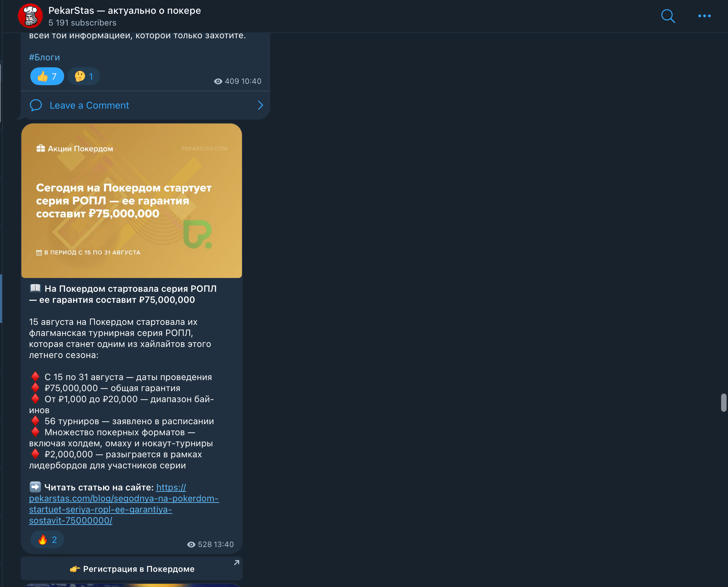Click the PekarStas channel avatar
The image size is (728, 587).
30,16
